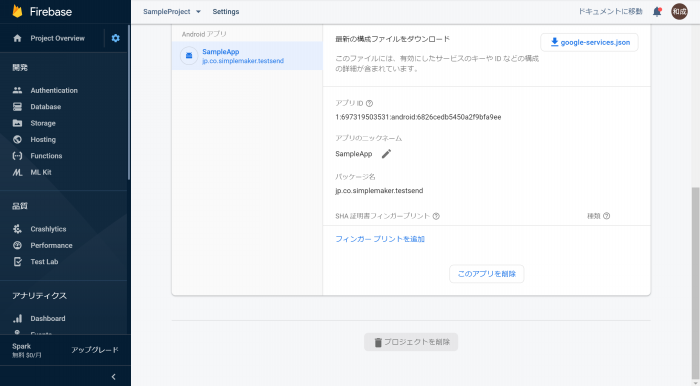Click フィンガープリントを追加 link
The image size is (700, 386).
click(380, 239)
